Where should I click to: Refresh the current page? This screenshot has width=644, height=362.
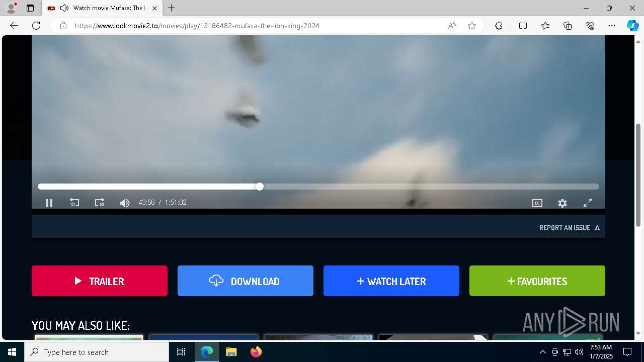[x=36, y=26]
